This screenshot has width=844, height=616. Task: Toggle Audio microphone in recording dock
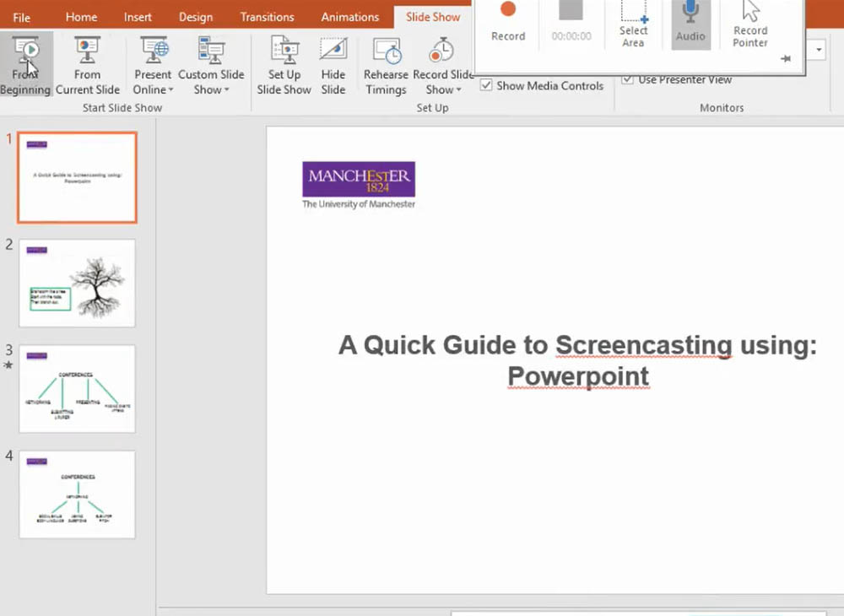point(690,24)
